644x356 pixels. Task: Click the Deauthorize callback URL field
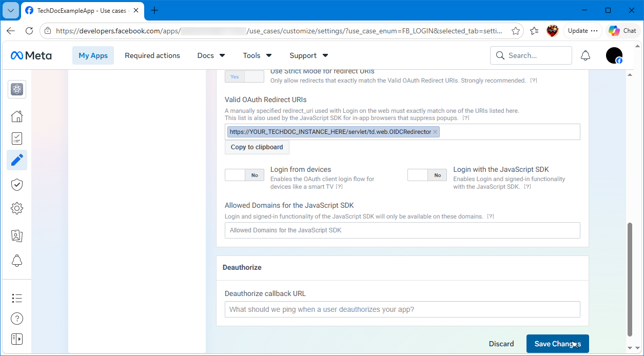click(x=402, y=309)
